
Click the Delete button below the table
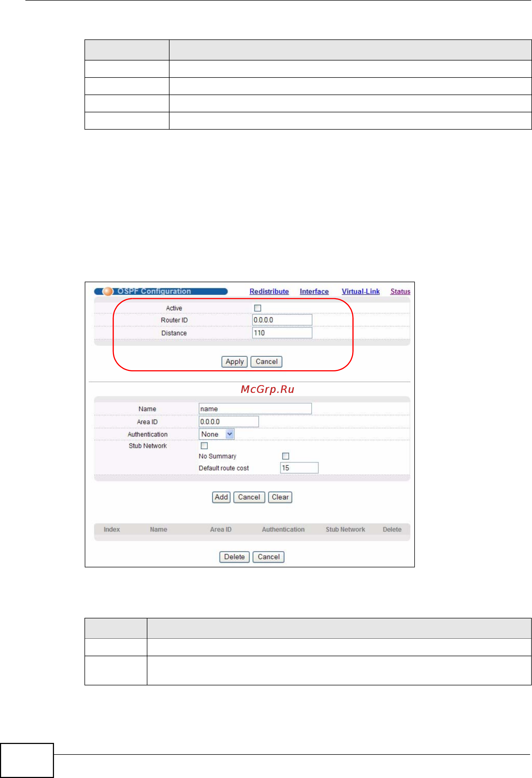coord(234,557)
